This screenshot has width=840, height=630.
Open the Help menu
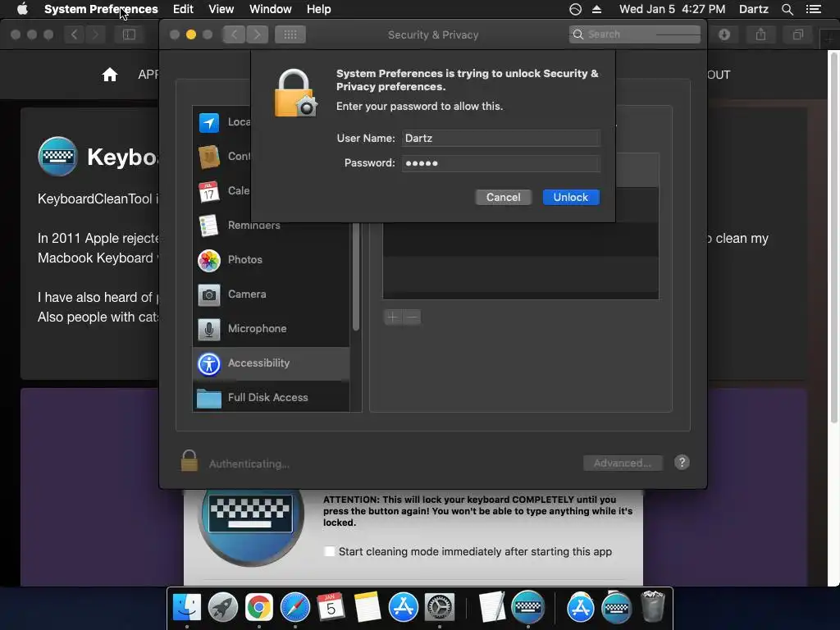tap(319, 9)
